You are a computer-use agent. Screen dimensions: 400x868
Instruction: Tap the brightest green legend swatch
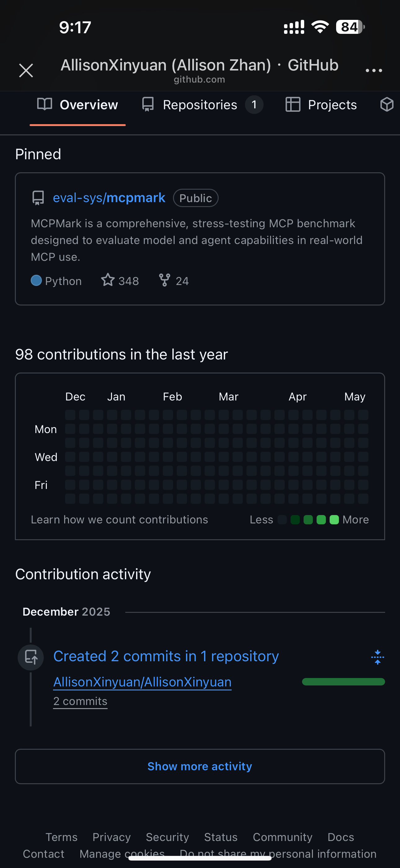[334, 520]
